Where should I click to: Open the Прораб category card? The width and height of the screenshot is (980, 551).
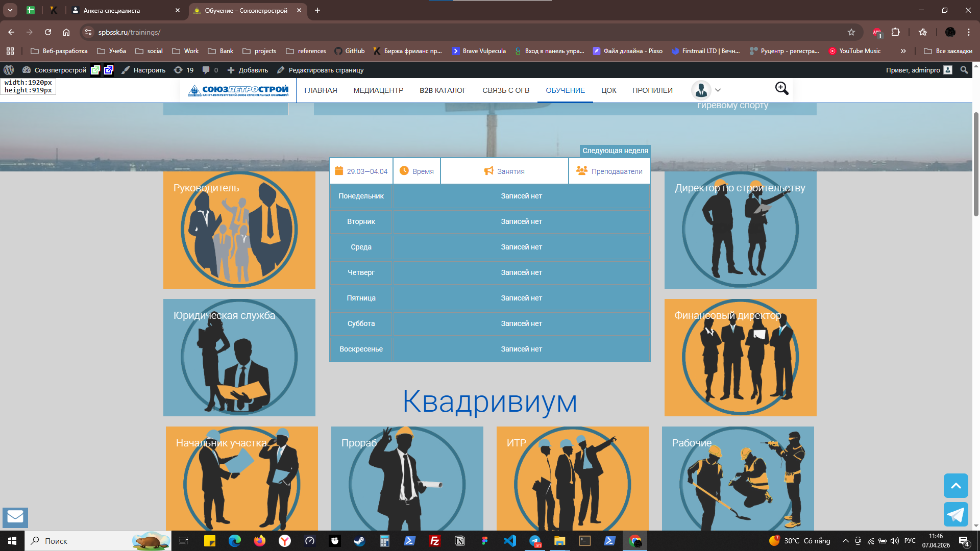[407, 479]
